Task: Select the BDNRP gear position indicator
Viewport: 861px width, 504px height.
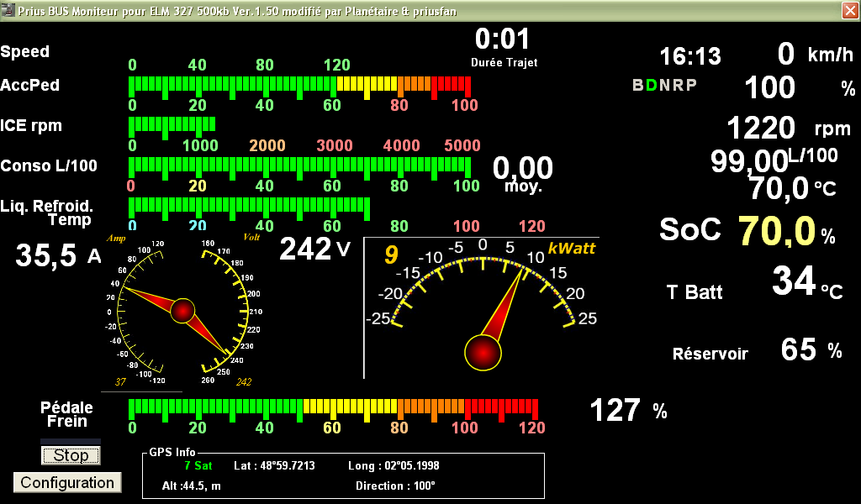Action: point(664,86)
